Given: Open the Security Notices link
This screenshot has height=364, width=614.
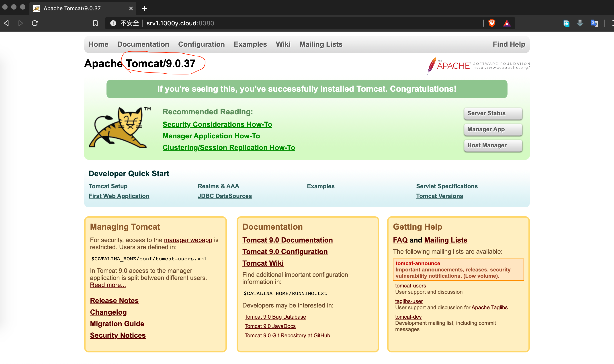Looking at the screenshot, I should point(118,335).
